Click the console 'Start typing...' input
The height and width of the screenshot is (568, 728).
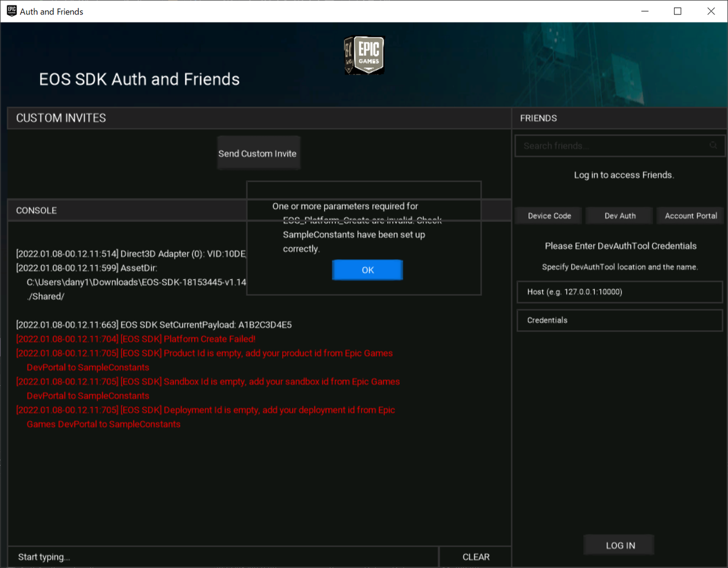(223, 556)
